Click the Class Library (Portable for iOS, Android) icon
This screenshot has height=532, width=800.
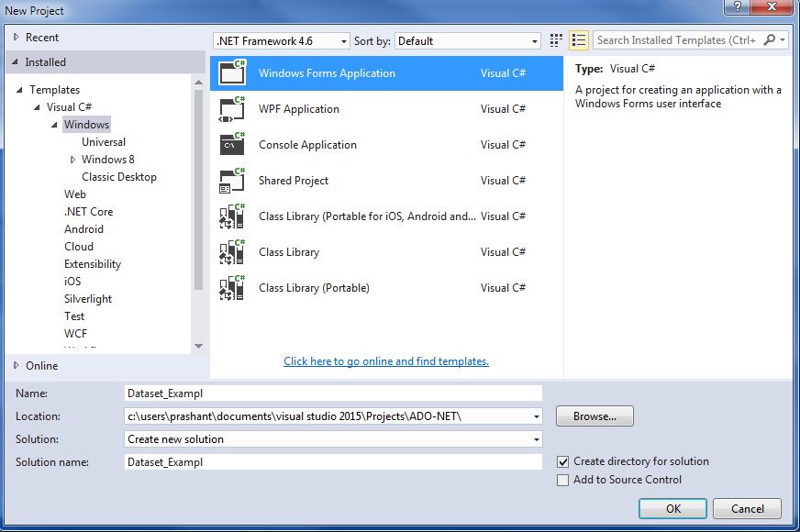click(233, 216)
